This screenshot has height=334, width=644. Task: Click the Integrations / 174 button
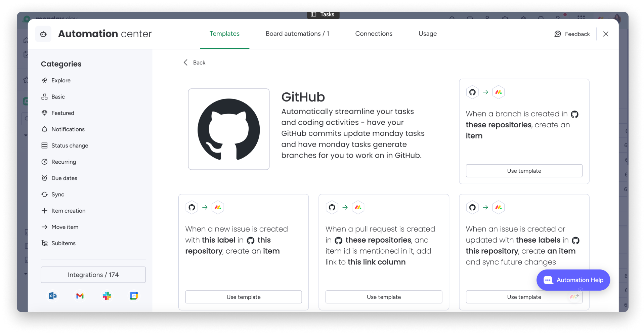(x=93, y=275)
